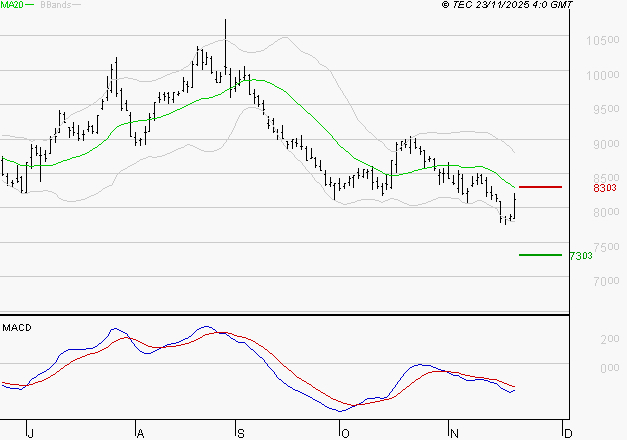
Task: Click the S month marker on time axis
Action: 240,434
